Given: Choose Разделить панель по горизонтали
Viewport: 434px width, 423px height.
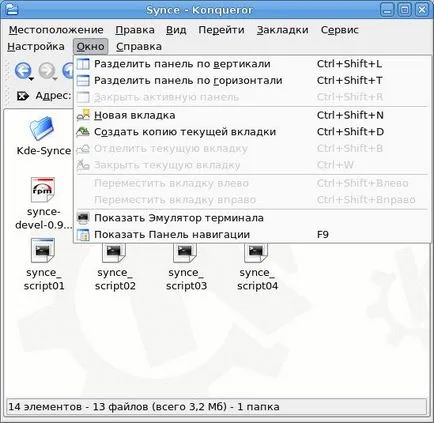Looking at the screenshot, I should (x=252, y=81).
